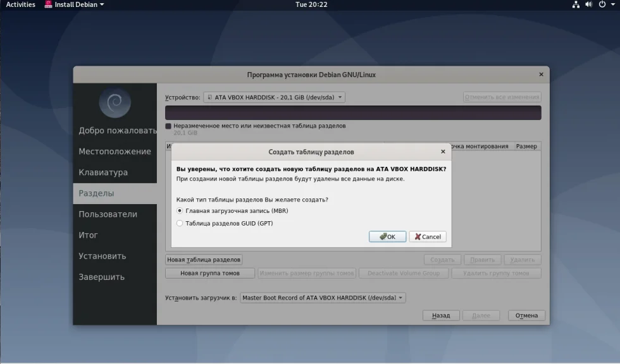
Task: Click the Неразмеченное место legend text
Action: pyautogui.click(x=259, y=126)
